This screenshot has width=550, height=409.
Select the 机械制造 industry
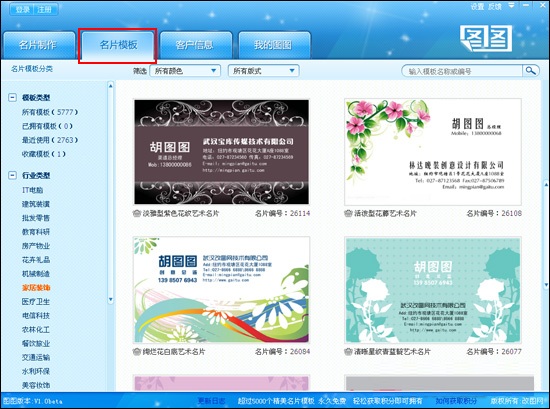pyautogui.click(x=36, y=274)
